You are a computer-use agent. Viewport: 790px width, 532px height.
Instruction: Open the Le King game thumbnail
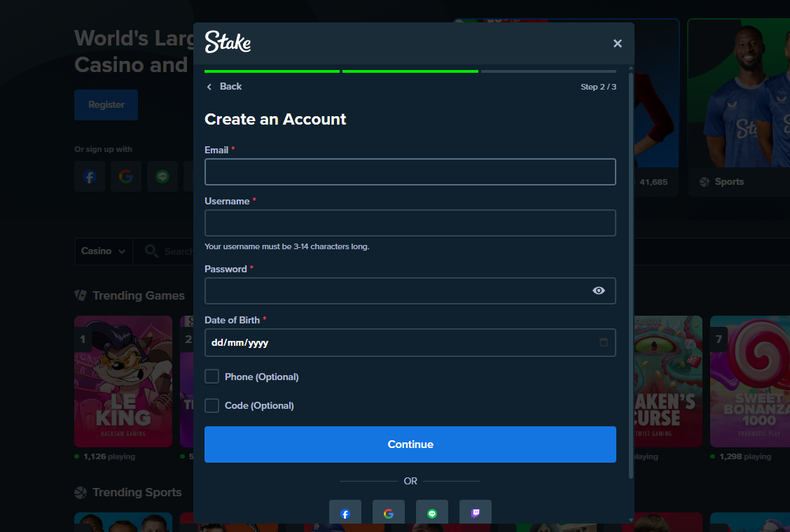pyautogui.click(x=123, y=381)
